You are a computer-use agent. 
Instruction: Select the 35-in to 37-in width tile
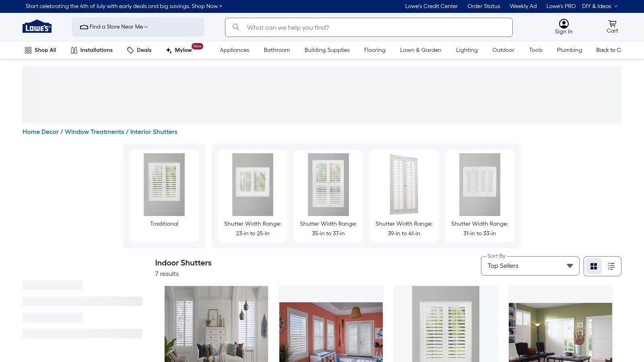(328, 196)
